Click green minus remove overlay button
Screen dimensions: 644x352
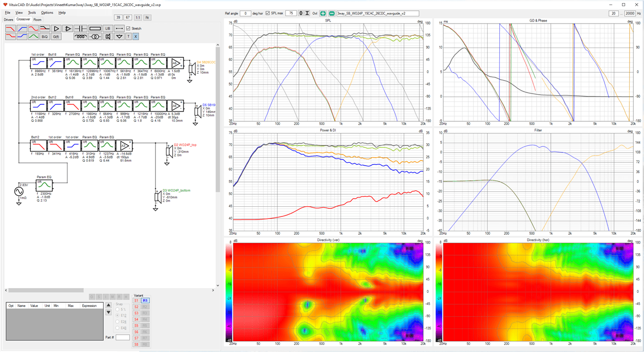(332, 13)
